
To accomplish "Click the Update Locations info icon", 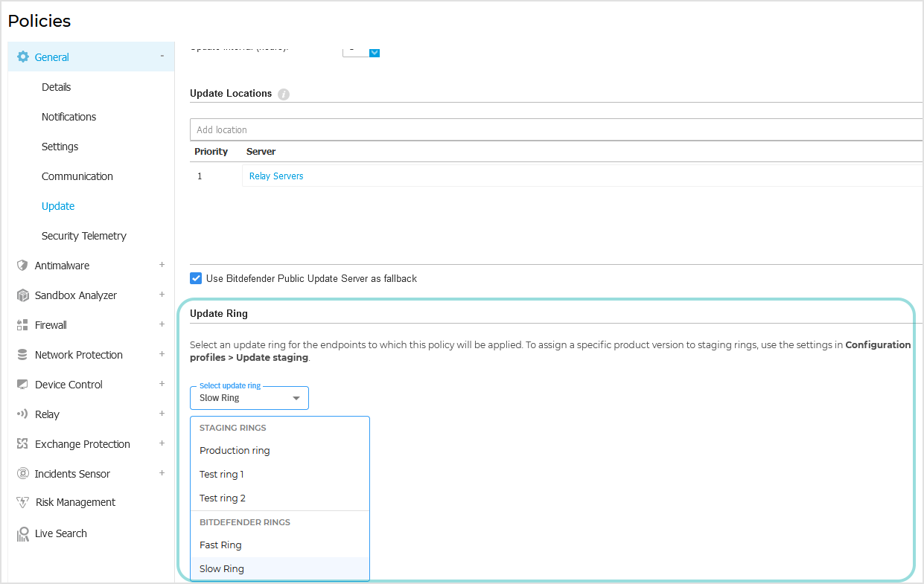I will pos(283,94).
